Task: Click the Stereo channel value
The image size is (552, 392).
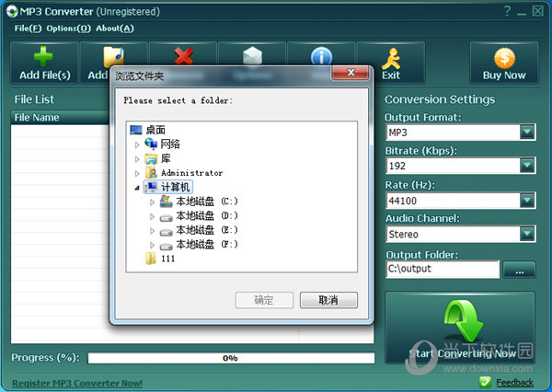Action: pos(404,235)
